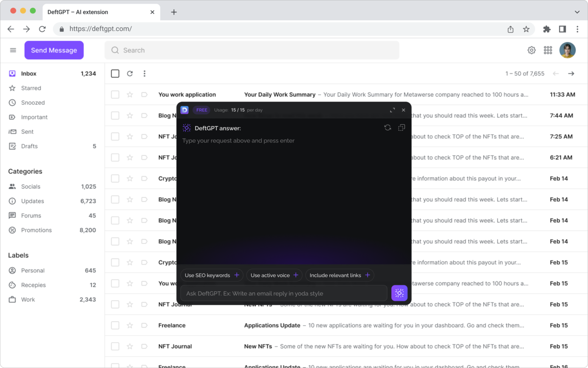This screenshot has width=588, height=368.
Task: Tick the select-all checkbox in mail toolbar
Action: pos(115,74)
